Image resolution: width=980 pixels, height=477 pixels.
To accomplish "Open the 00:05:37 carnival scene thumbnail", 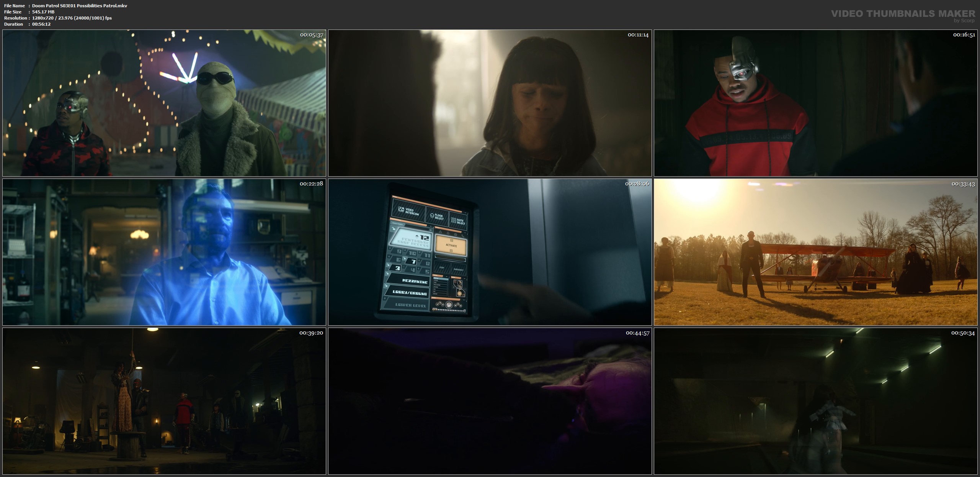I will [164, 103].
